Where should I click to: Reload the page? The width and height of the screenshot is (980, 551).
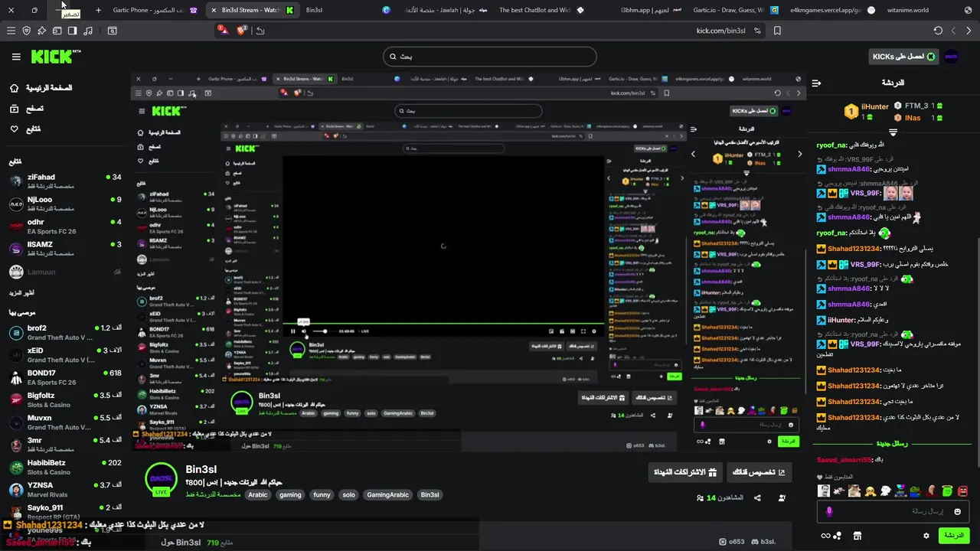pos(938,31)
